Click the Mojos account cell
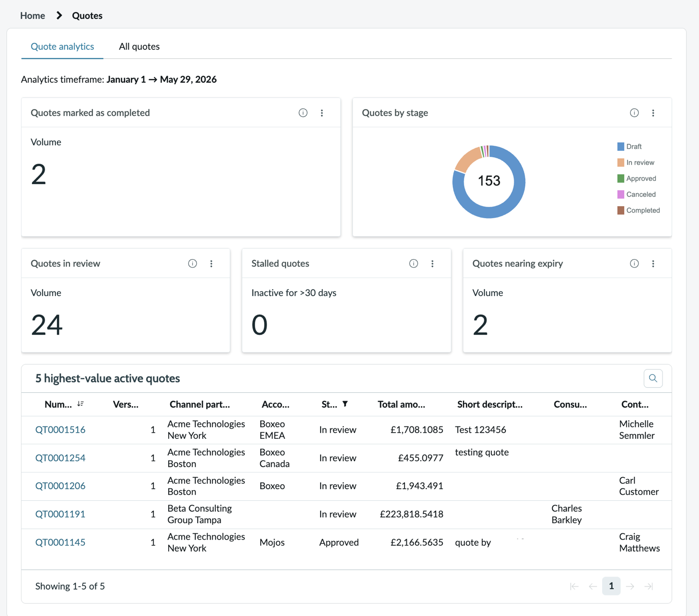The height and width of the screenshot is (616, 699). pyautogui.click(x=272, y=542)
